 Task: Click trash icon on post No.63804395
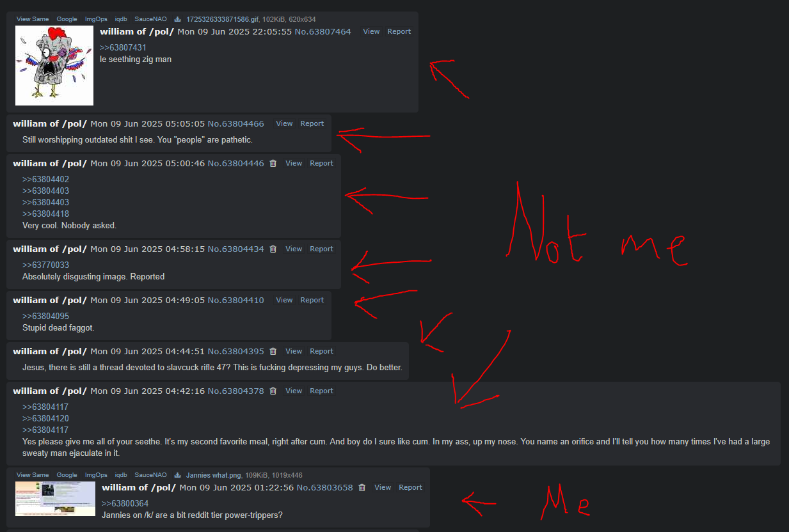[x=273, y=352]
